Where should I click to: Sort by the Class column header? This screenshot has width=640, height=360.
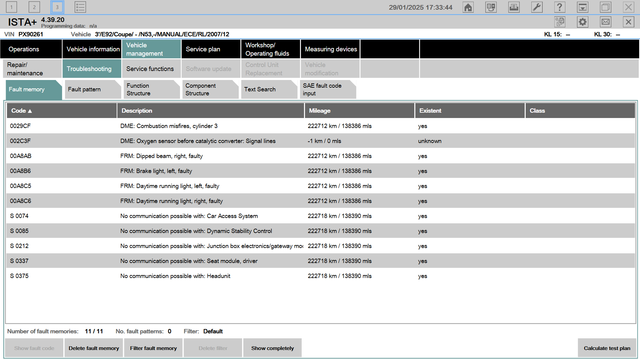click(580, 111)
